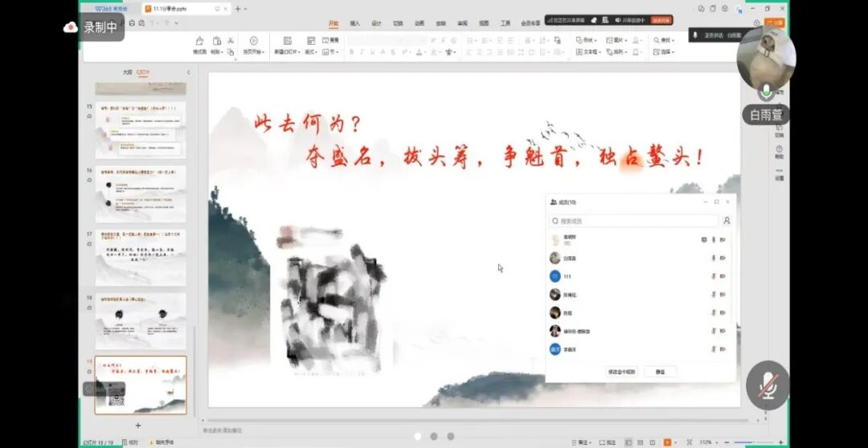Toggle camera for the second member in the list

click(x=723, y=259)
